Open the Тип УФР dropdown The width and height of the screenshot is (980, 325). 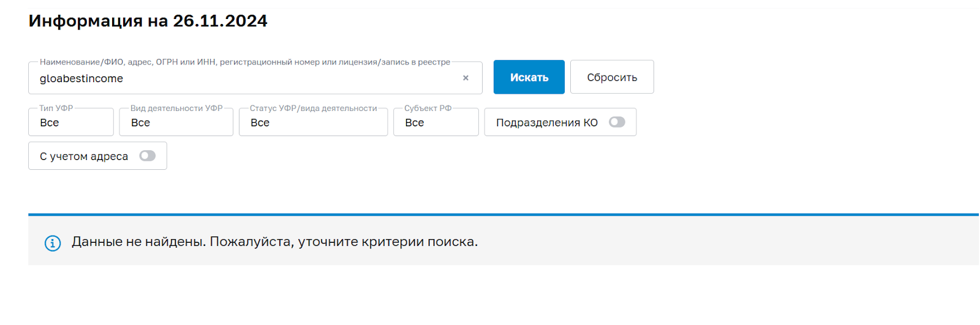click(x=71, y=122)
